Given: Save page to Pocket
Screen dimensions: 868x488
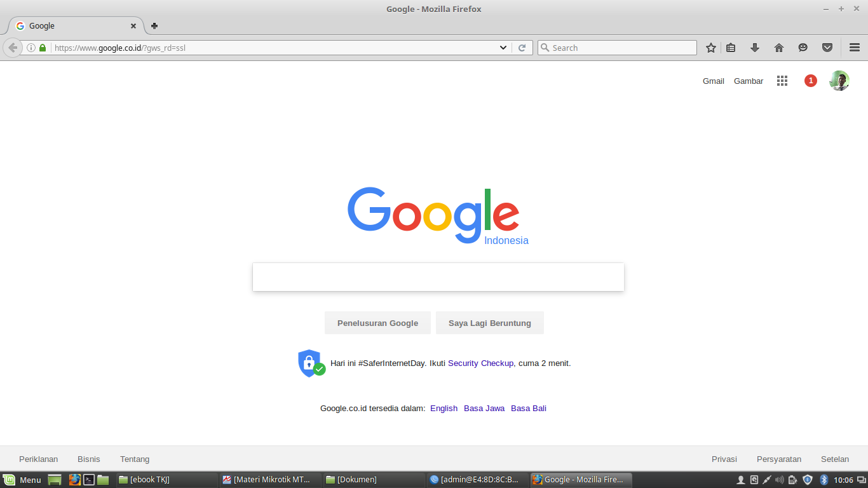Looking at the screenshot, I should (x=827, y=48).
